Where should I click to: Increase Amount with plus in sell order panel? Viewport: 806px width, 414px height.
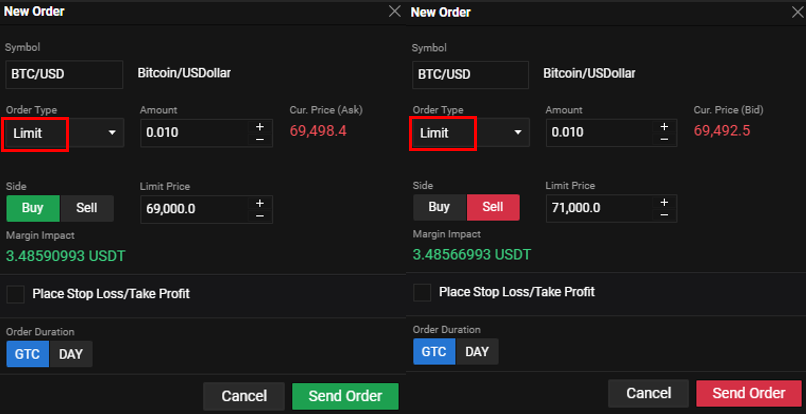[664, 126]
